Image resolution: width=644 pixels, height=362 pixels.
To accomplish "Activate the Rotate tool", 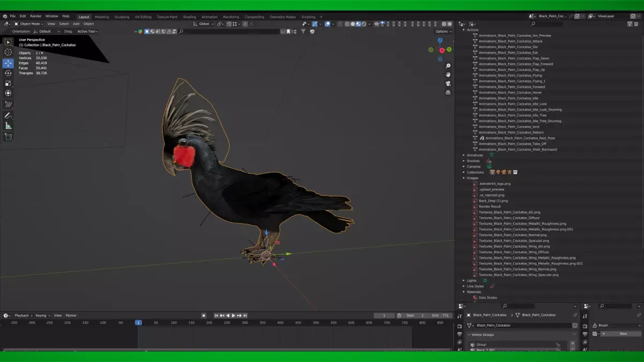I will coord(8,73).
